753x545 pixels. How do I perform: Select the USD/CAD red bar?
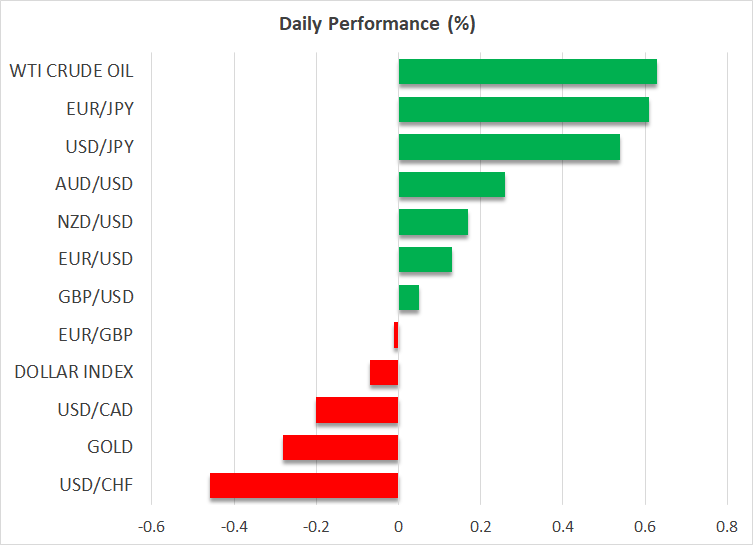point(357,410)
